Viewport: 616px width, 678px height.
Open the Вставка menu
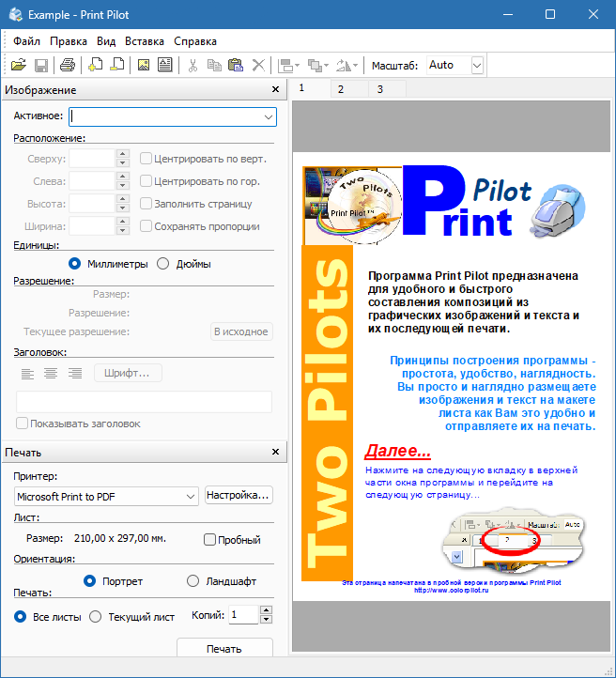coord(145,41)
